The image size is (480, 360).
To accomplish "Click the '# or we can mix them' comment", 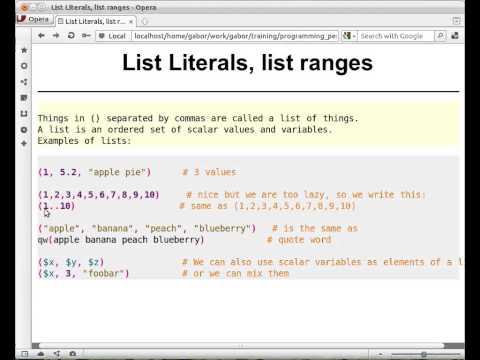I will (235, 274).
